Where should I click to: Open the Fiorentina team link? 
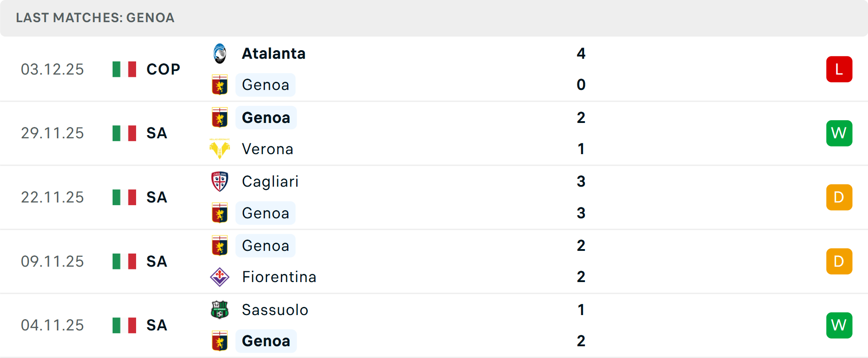pyautogui.click(x=279, y=277)
